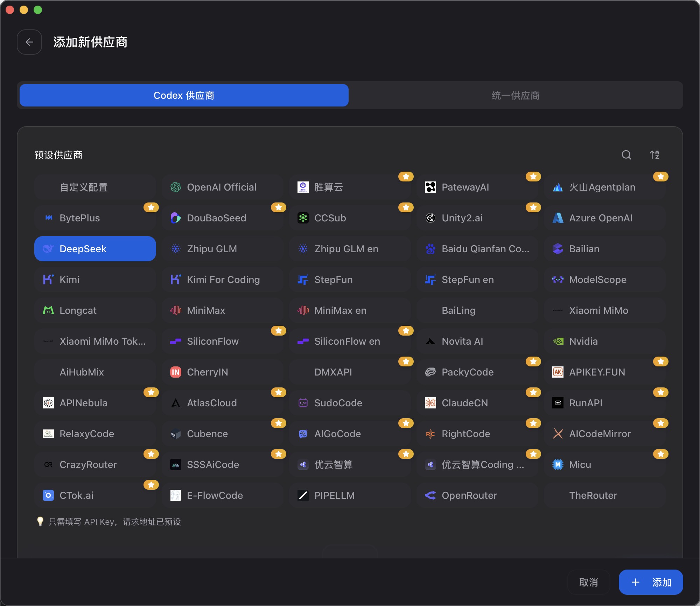This screenshot has width=700, height=606.
Task: Choose the APINebula provider preset
Action: tap(95, 403)
